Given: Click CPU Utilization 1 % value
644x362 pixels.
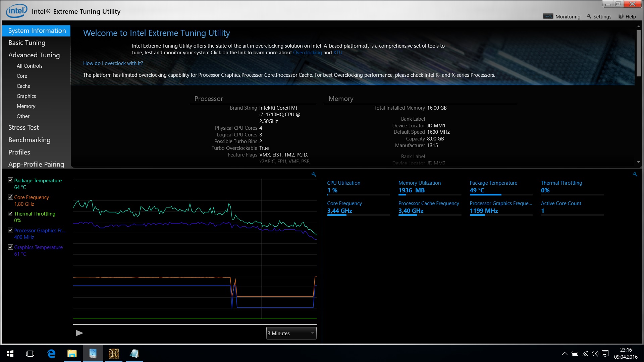Looking at the screenshot, I should (x=332, y=190).
